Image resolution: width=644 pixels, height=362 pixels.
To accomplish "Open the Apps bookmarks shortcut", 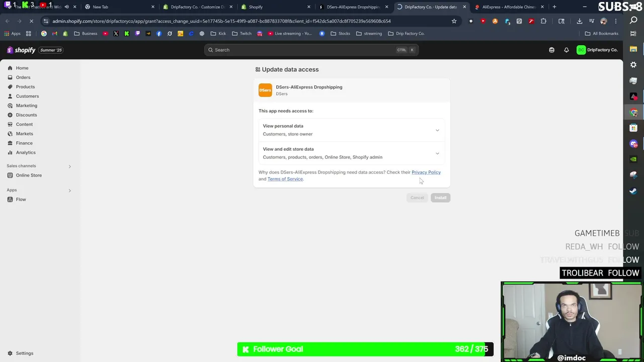I will tap(12, 34).
